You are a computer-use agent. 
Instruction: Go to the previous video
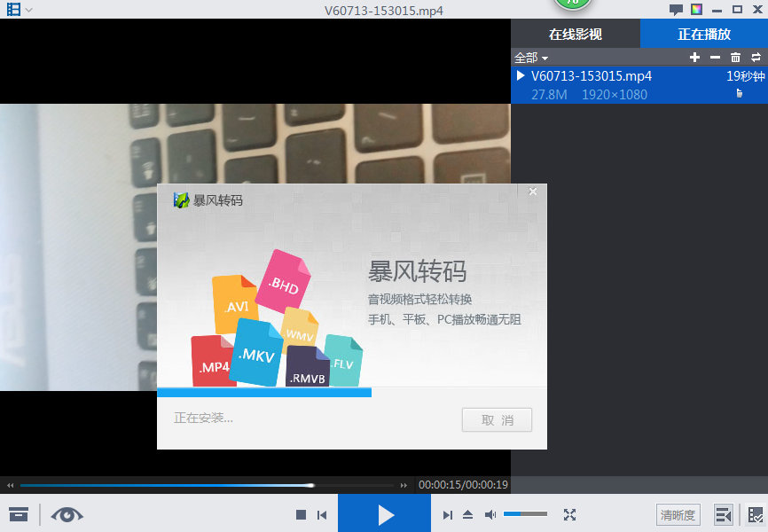click(x=322, y=514)
